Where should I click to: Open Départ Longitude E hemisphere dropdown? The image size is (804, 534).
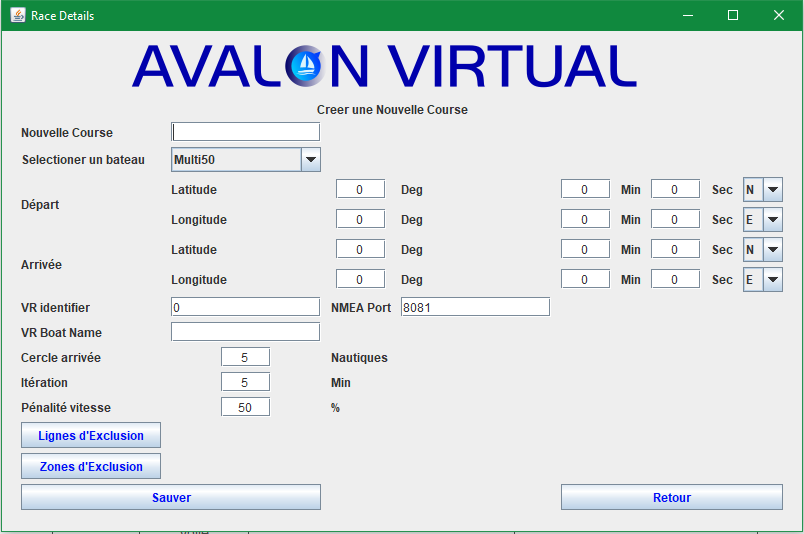click(x=763, y=220)
